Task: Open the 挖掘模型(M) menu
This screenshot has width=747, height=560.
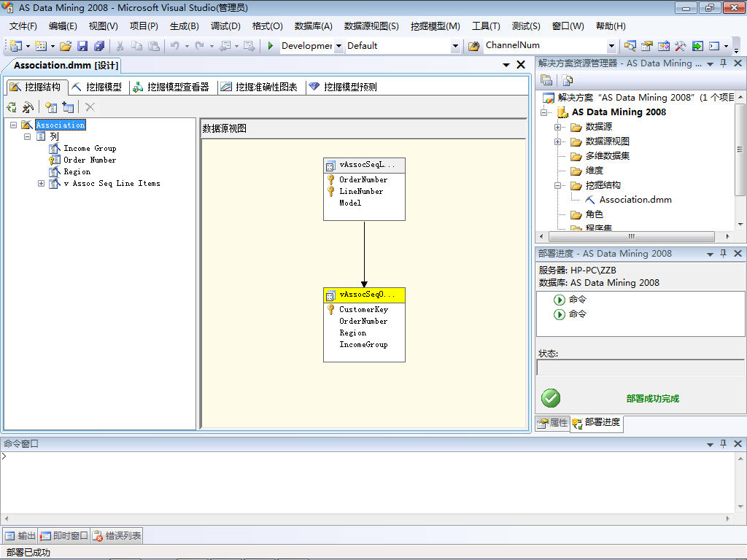Action: pyautogui.click(x=435, y=26)
